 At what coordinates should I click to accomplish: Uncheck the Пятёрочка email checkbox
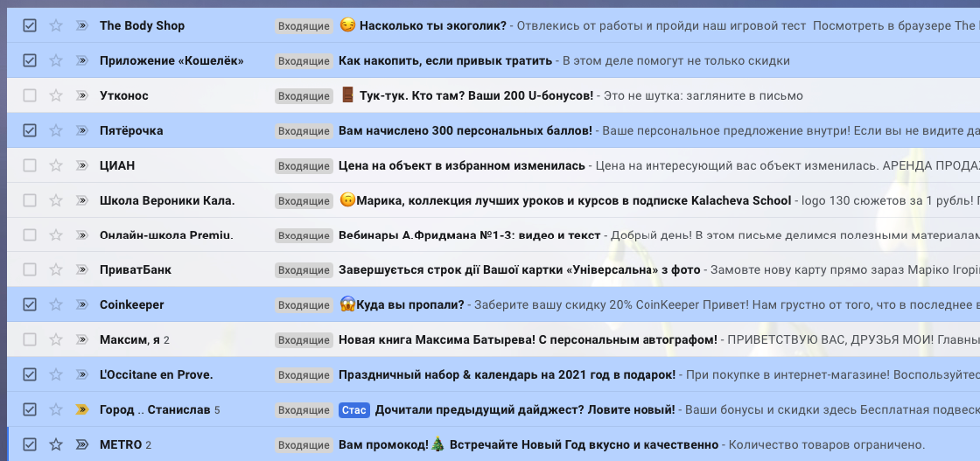click(30, 130)
